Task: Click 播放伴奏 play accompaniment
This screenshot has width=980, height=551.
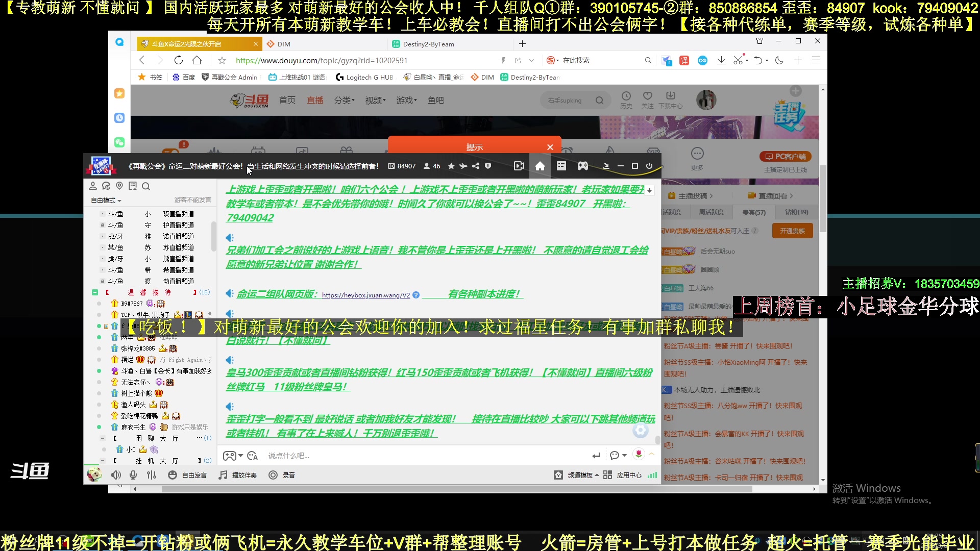Action: point(237,475)
